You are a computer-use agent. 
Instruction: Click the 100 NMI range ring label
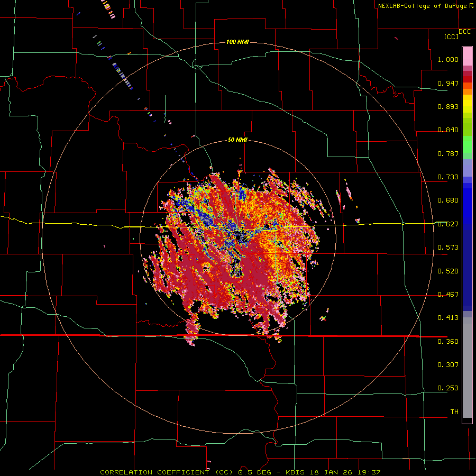point(237,42)
